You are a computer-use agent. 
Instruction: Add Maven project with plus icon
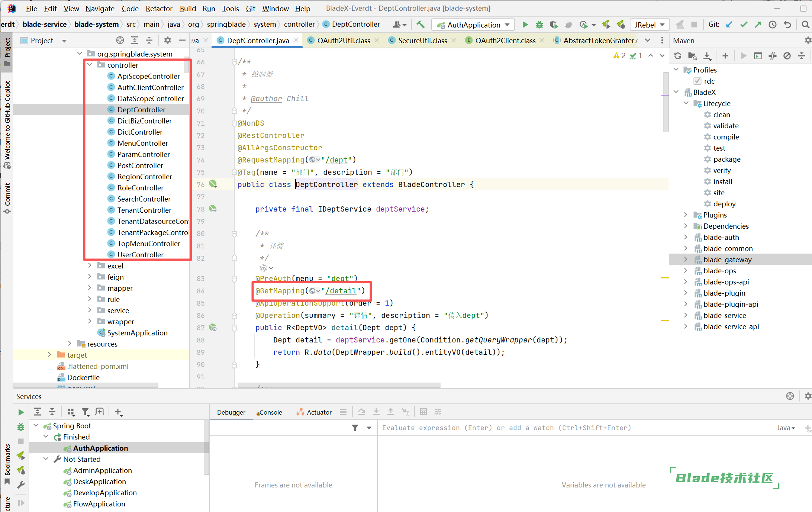725,56
